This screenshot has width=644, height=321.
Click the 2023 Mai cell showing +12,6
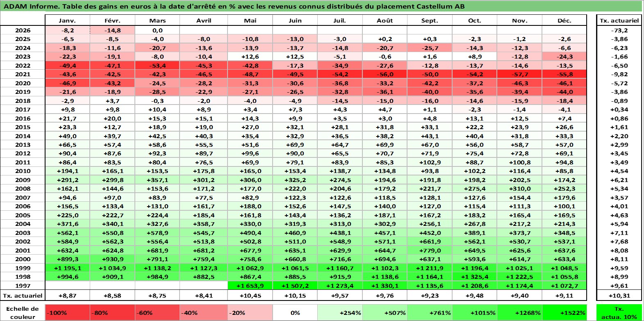(x=250, y=57)
